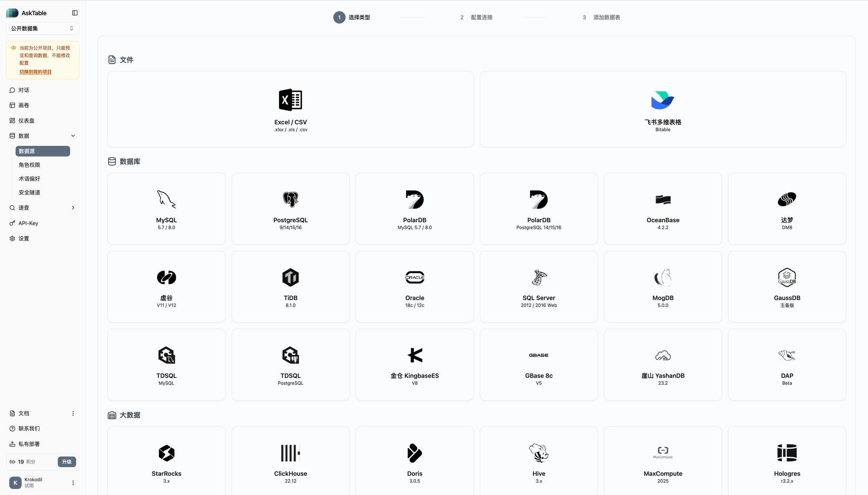The image size is (868, 495).
Task: Click the Krokodil user avatar
Action: tap(15, 483)
